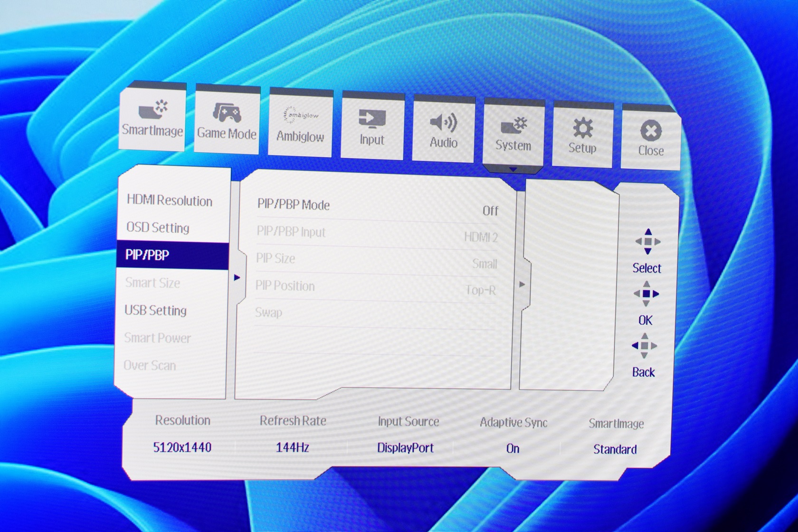The image size is (798, 532).
Task: Click the PIP/PBP Mode row label
Action: 294,205
